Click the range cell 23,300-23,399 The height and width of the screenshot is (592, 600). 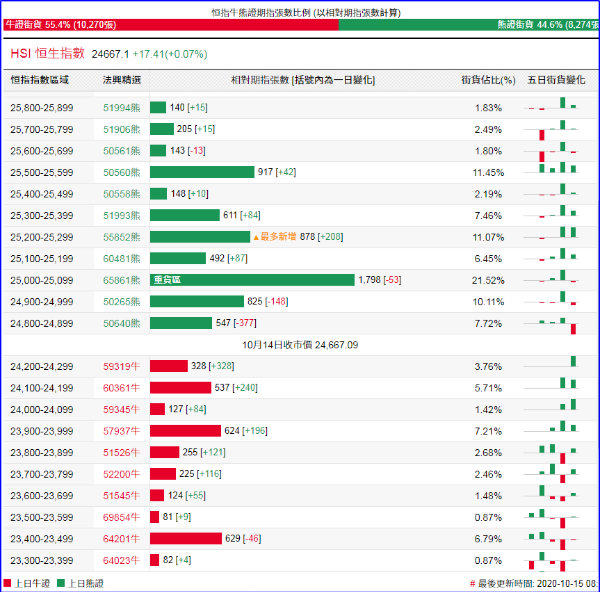pos(42,560)
